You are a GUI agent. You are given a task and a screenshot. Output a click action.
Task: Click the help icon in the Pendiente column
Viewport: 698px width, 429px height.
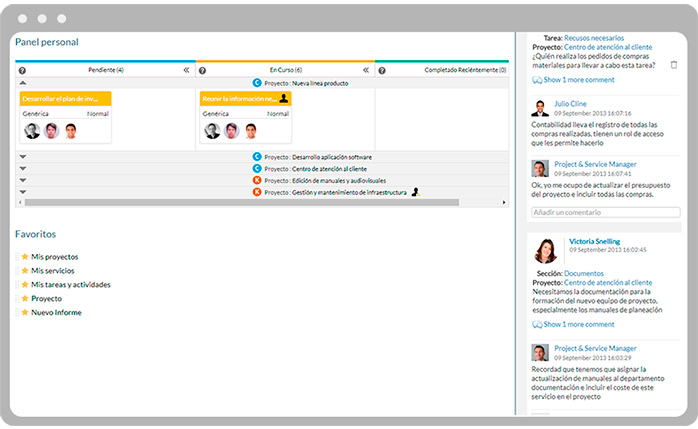click(x=22, y=71)
